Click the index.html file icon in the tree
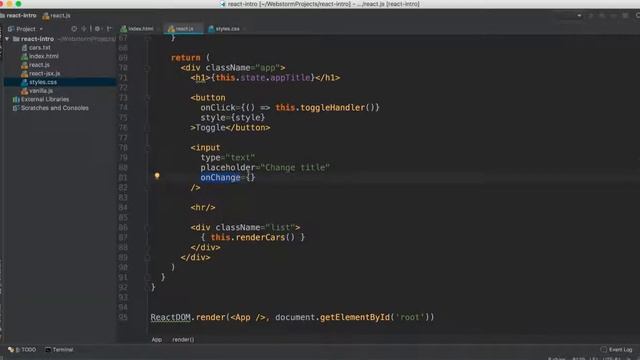640x360 pixels. point(24,56)
